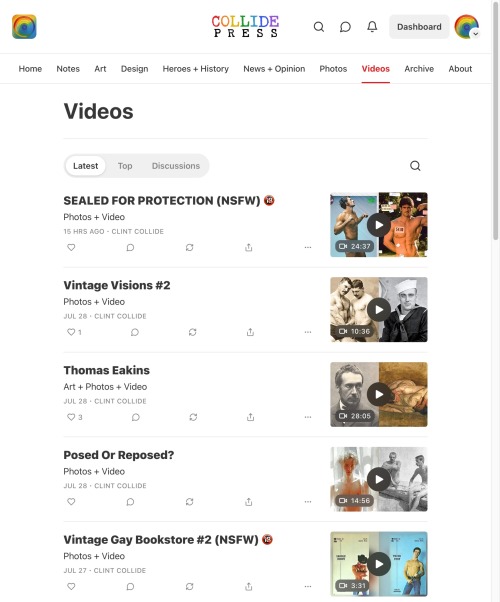Comment on Vintage Gay Bookstore #2
This screenshot has height=602, width=500.
tap(130, 587)
